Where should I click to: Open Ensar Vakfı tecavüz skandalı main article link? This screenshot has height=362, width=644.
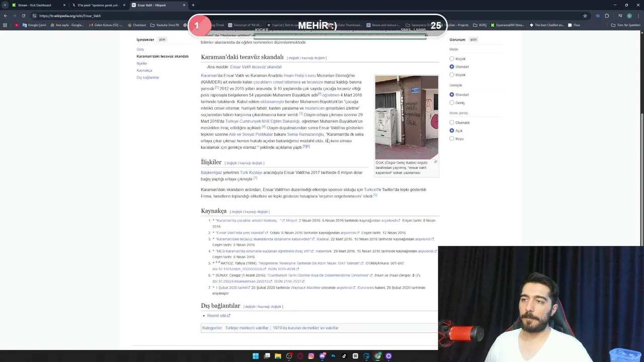[x=256, y=67]
